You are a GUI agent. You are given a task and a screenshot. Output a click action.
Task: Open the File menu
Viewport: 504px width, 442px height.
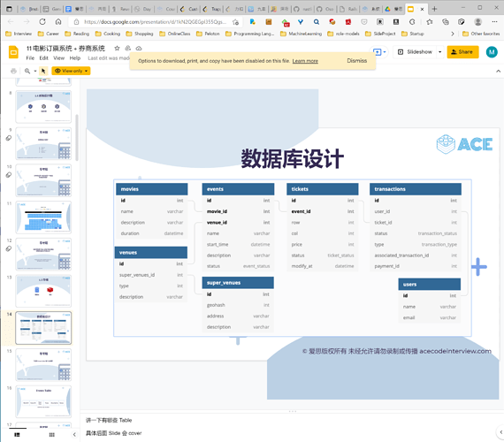point(30,58)
